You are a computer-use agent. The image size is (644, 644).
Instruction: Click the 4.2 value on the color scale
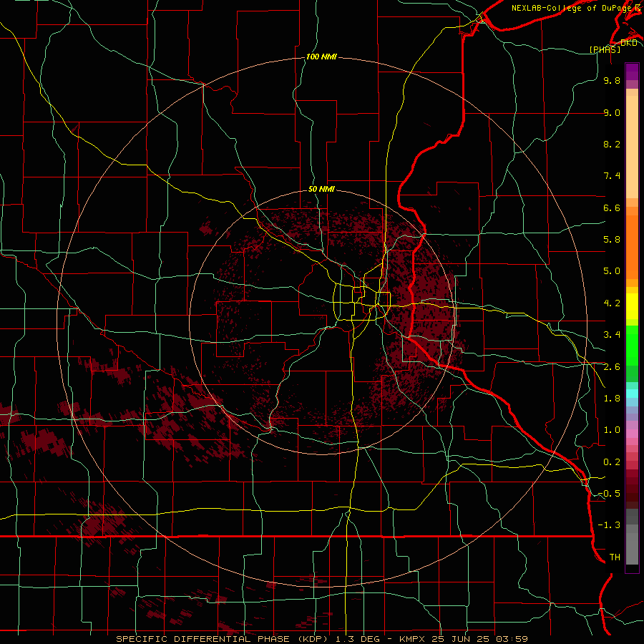coord(612,303)
